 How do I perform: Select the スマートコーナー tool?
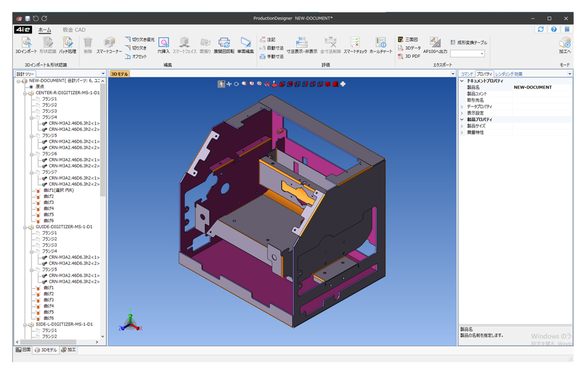pos(109,44)
